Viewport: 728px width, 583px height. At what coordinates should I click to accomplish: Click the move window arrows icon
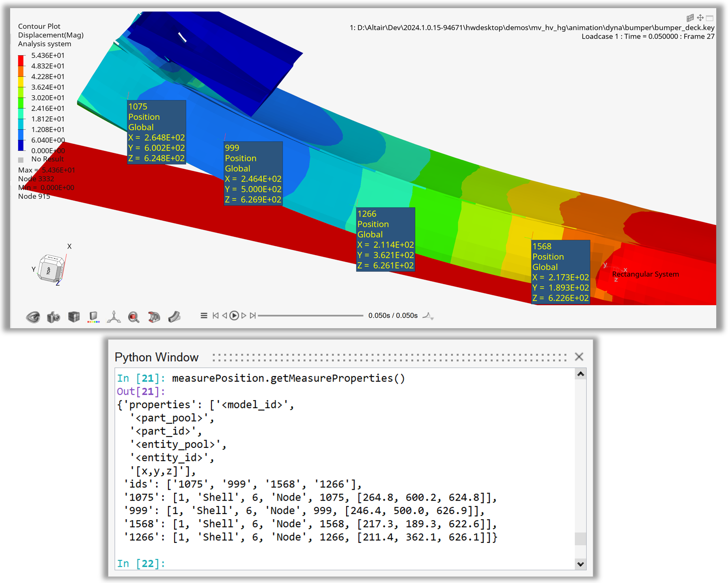700,18
